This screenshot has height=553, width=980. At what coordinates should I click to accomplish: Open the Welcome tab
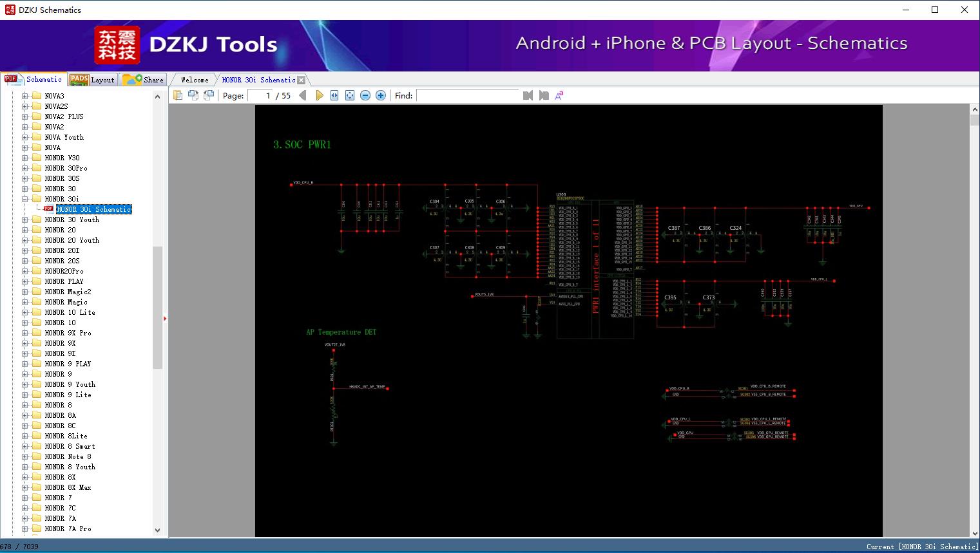click(194, 80)
